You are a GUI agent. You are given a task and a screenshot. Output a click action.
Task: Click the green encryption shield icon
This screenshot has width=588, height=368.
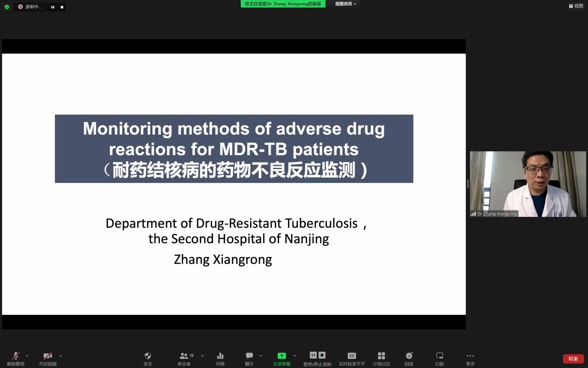point(7,7)
